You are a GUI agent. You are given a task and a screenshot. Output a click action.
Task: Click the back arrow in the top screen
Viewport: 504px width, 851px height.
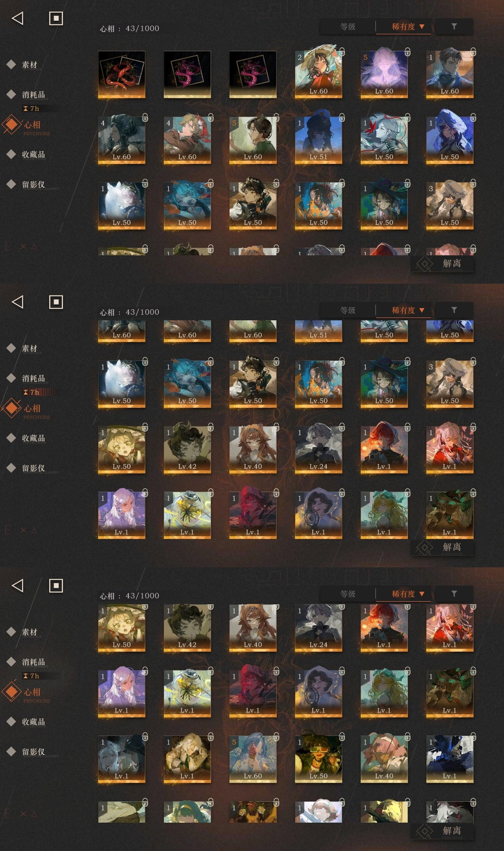tap(18, 18)
